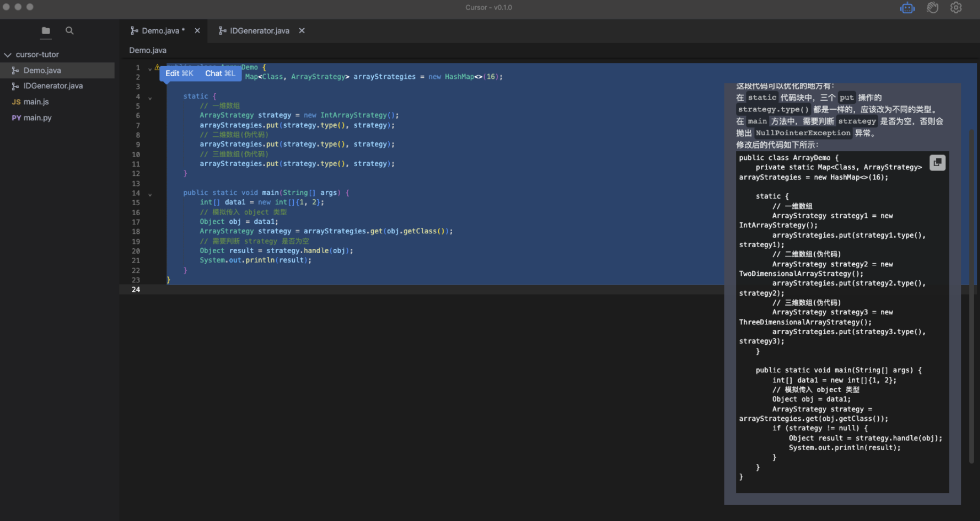The image size is (980, 521).
Task: Click 'strategy.type()' inline code in chat
Action: click(x=773, y=109)
